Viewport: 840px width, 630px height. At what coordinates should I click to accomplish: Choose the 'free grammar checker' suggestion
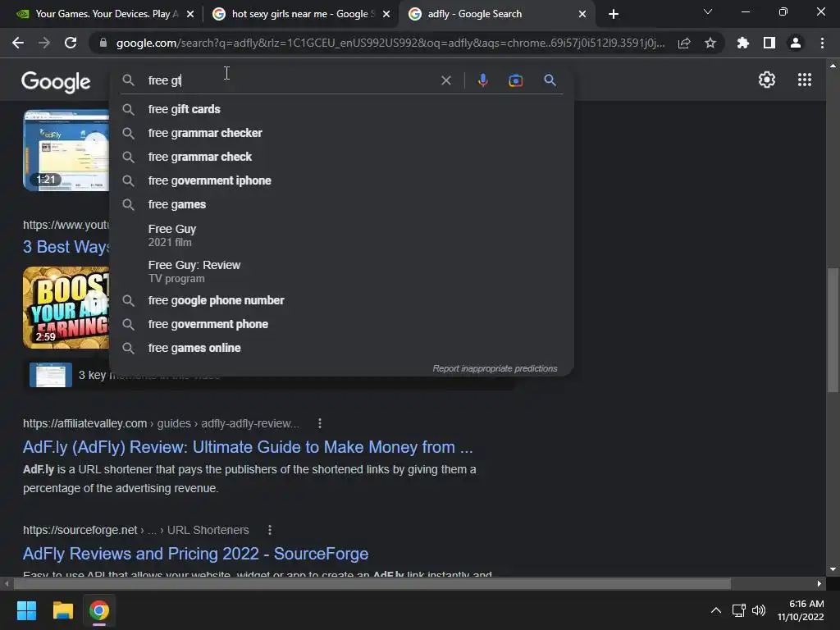click(x=341, y=133)
